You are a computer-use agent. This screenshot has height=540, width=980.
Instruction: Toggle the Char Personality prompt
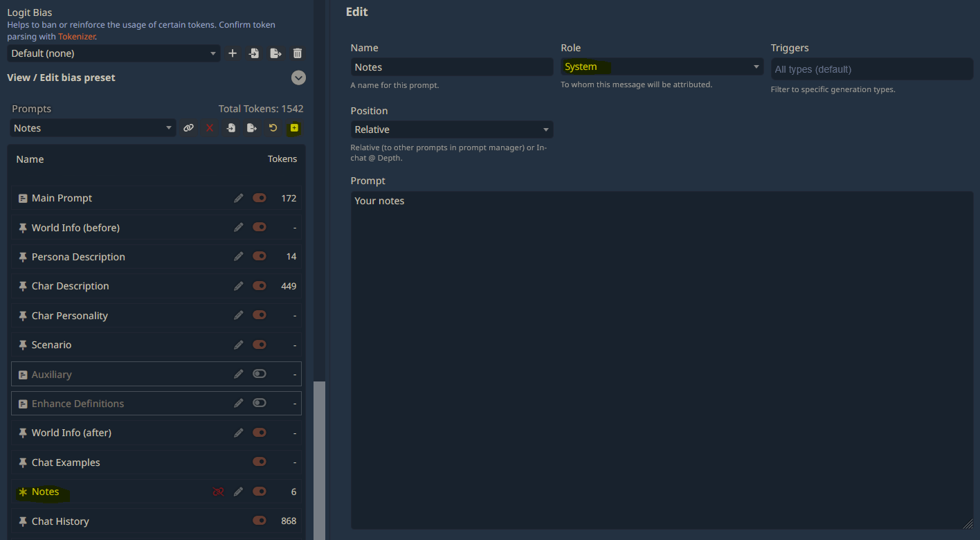click(x=260, y=315)
